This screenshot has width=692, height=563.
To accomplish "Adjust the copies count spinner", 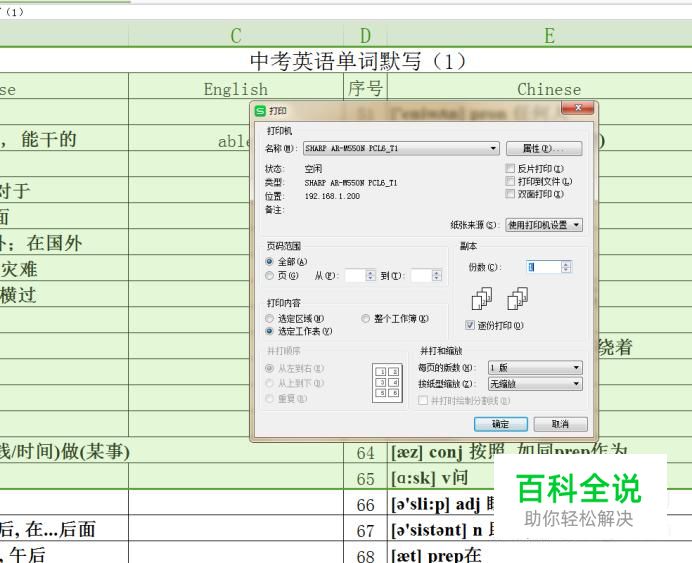I will click(566, 266).
